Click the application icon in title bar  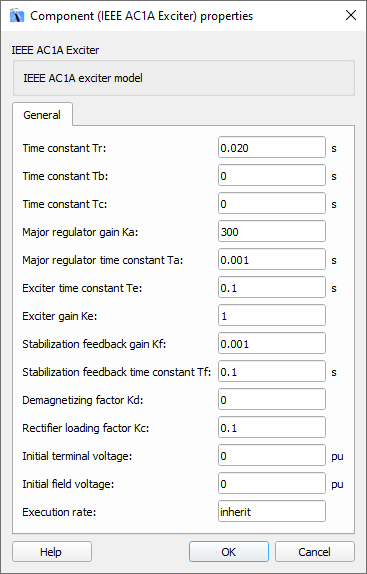pyautogui.click(x=17, y=16)
